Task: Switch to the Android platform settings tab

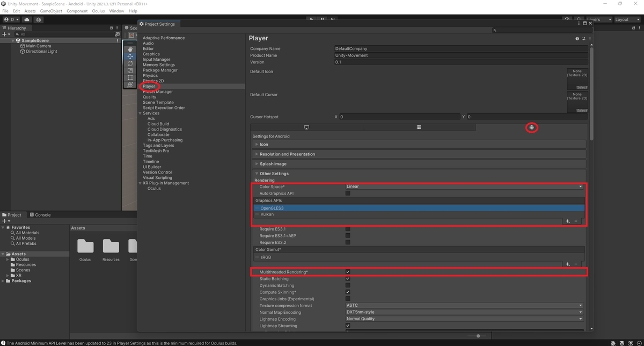Action: 531,127
